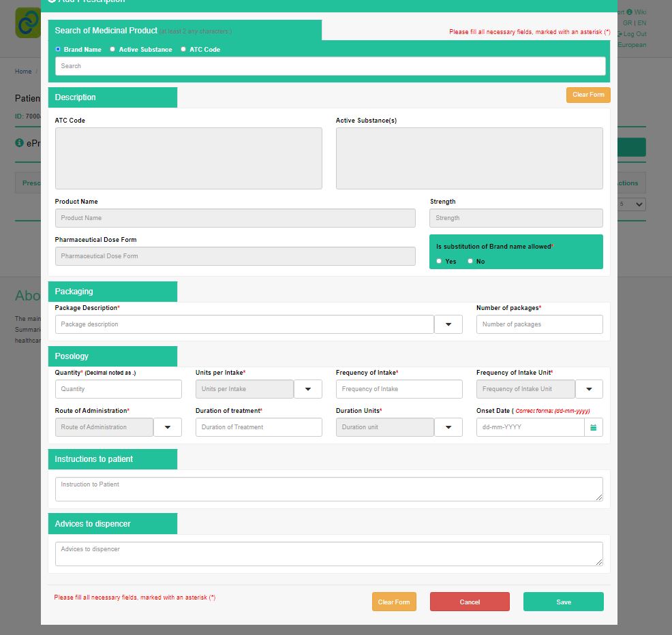Click the Home breadcrumb link

[x=23, y=72]
